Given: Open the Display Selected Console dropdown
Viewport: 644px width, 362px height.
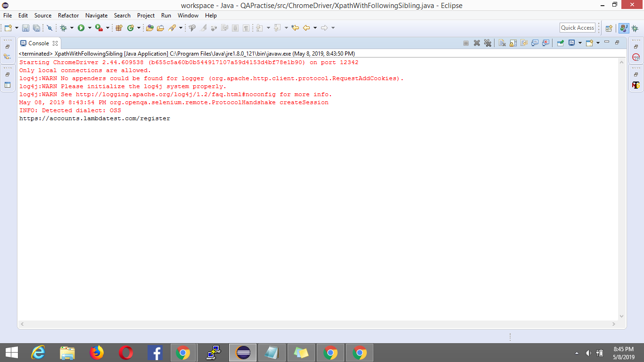Looking at the screenshot, I should [580, 42].
